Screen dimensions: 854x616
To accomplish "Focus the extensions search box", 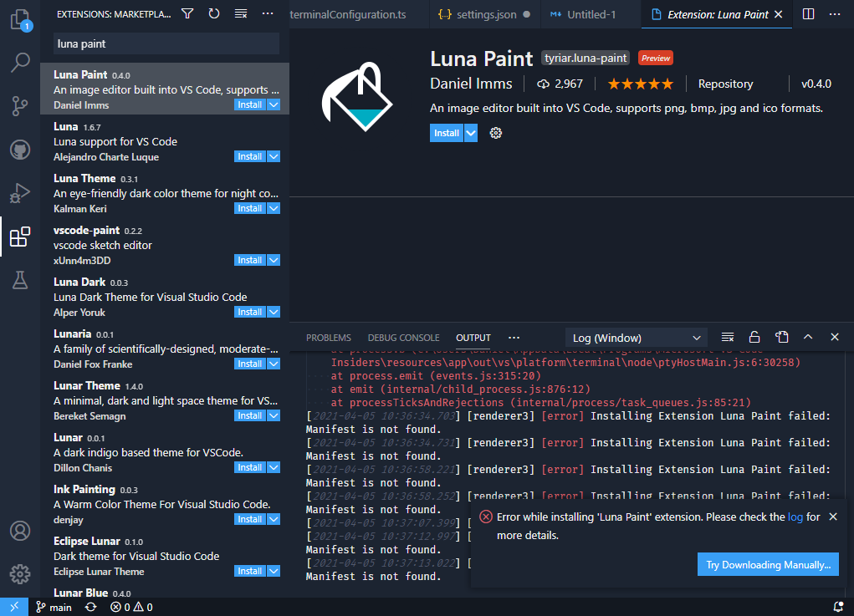I will point(166,43).
